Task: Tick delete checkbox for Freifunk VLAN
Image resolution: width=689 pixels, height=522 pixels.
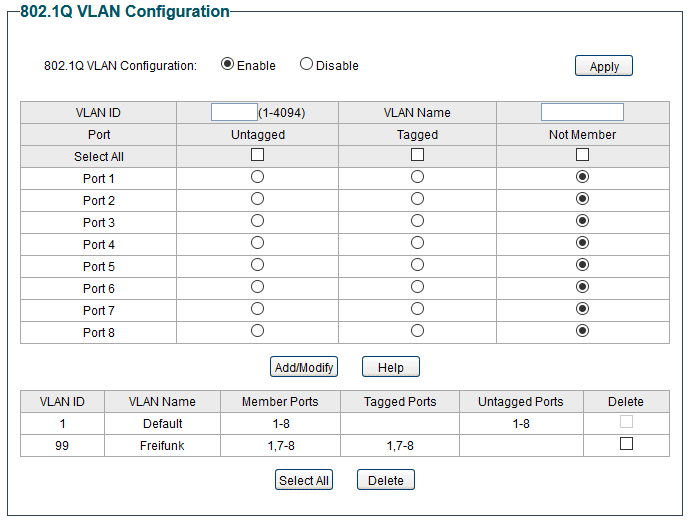Action: click(x=626, y=444)
